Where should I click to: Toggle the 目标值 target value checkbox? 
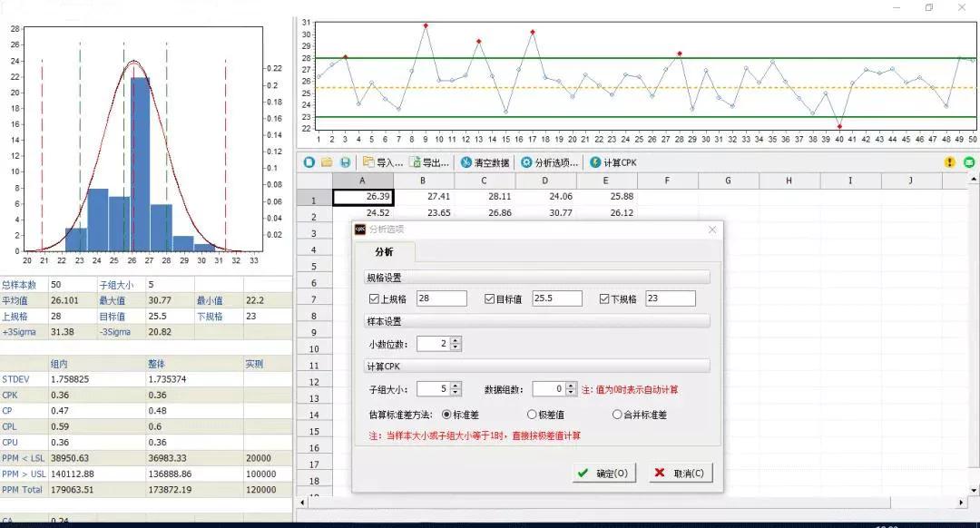pos(489,298)
